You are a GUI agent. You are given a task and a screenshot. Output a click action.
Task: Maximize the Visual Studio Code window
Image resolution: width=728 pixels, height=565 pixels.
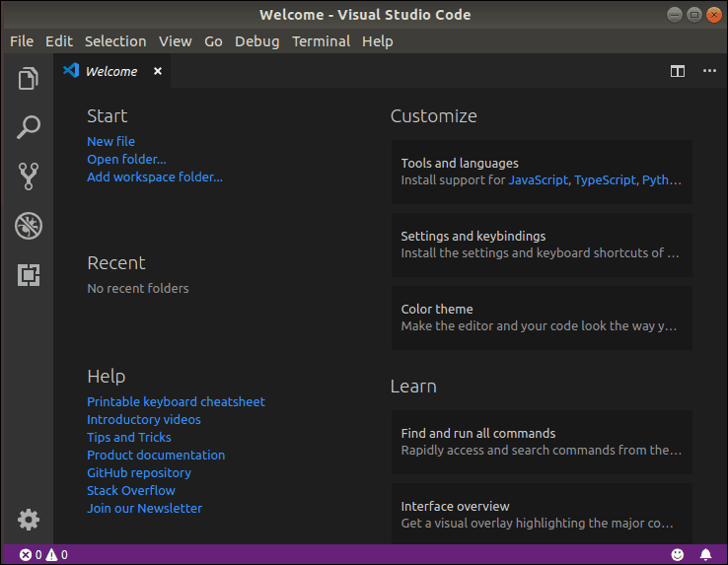[x=694, y=15]
